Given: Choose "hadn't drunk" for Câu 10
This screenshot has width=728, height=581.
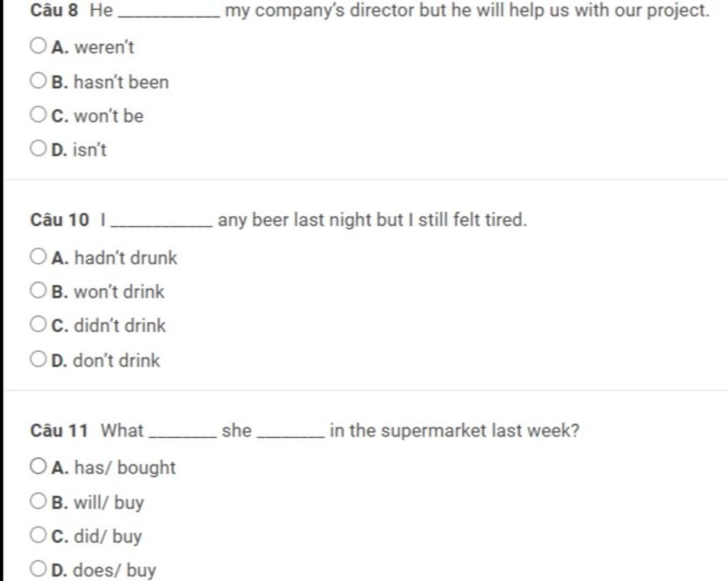Looking at the screenshot, I should (38, 257).
